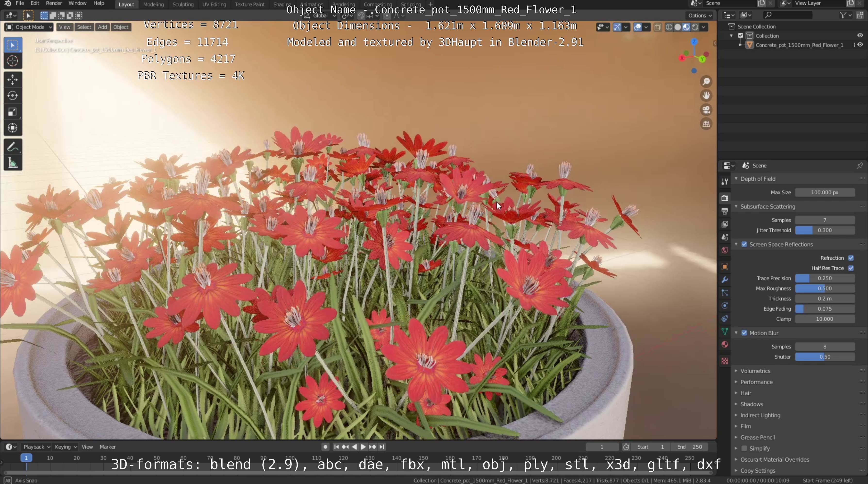
Task: Select the Select Box tool
Action: pos(13,45)
